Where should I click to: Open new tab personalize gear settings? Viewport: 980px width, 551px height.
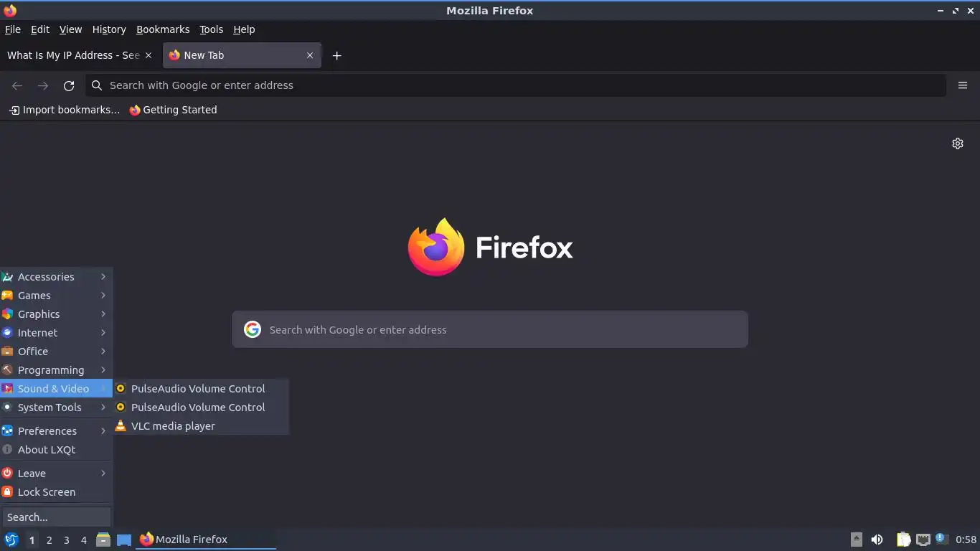tap(957, 143)
